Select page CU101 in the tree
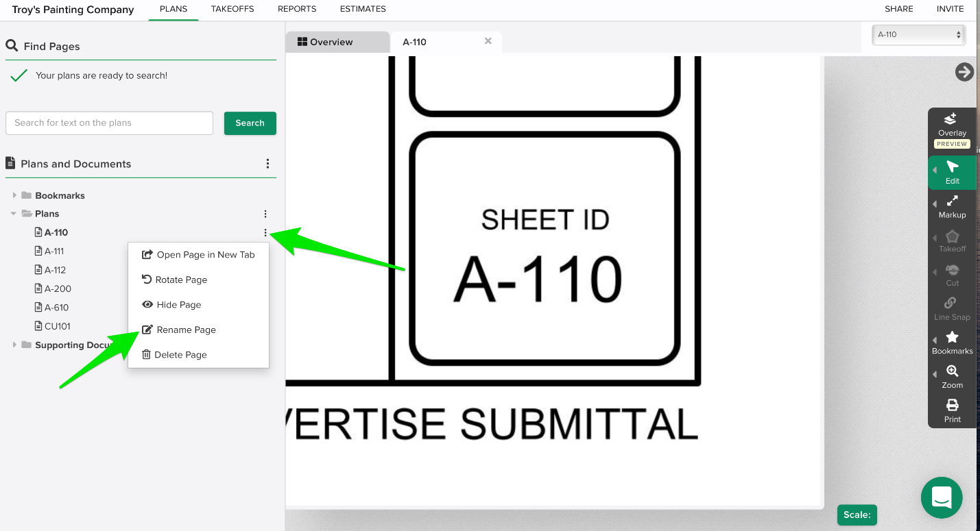Viewport: 980px width, 531px height. (57, 326)
